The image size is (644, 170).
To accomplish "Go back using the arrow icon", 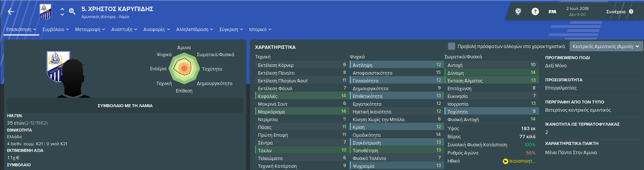I will point(11,12).
